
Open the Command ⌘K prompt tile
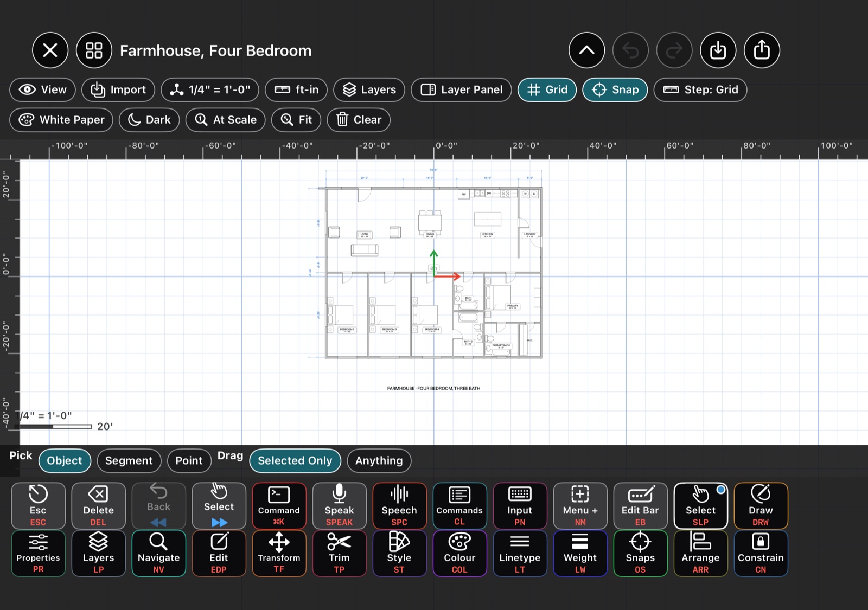(x=279, y=506)
